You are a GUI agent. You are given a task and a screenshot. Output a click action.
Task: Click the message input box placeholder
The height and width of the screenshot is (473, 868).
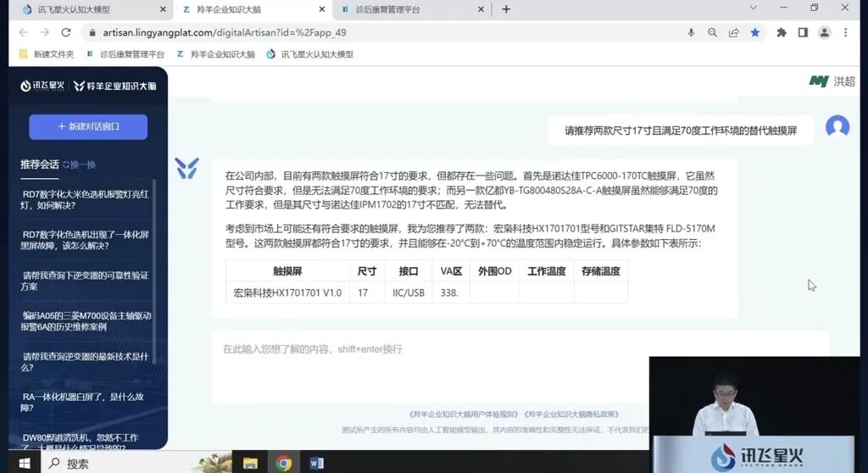[312, 349]
